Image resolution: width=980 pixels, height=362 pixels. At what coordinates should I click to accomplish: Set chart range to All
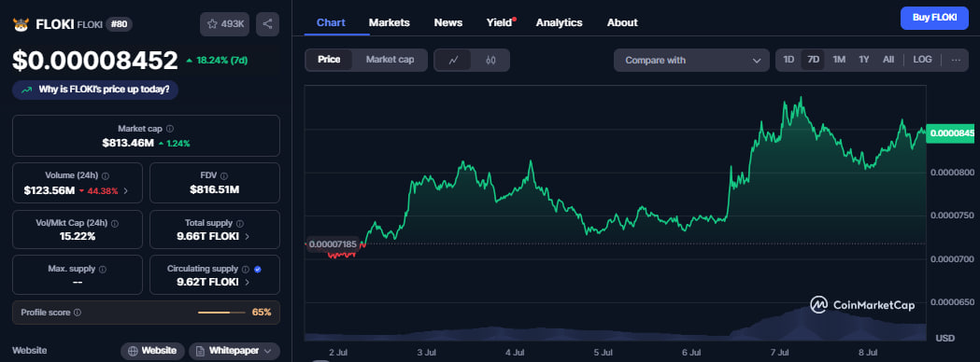(888, 60)
